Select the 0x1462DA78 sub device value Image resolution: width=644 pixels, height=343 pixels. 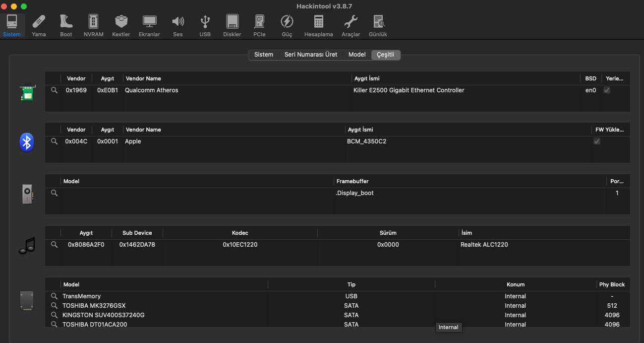click(137, 245)
